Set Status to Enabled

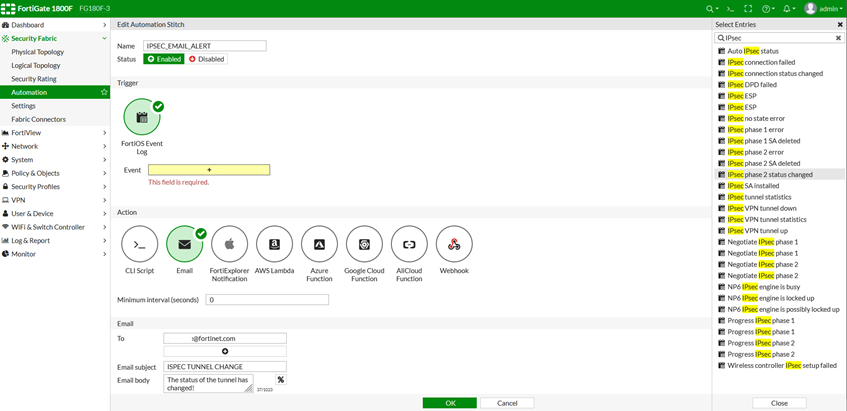(165, 59)
